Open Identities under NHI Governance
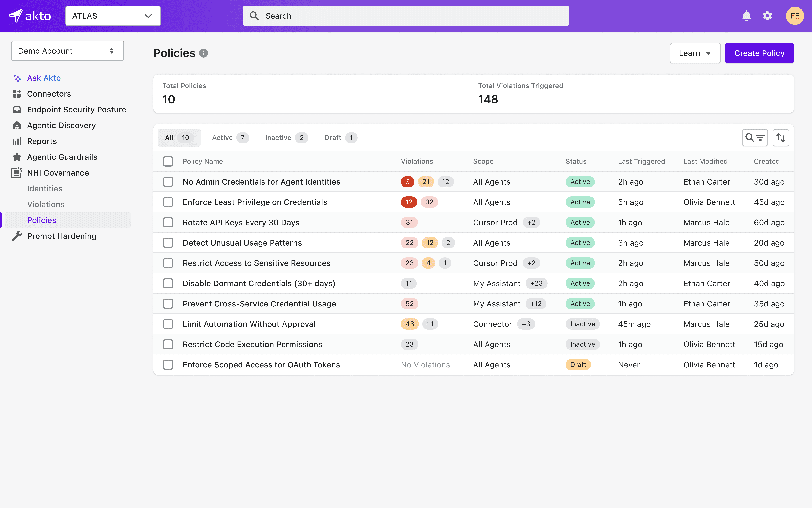Image resolution: width=812 pixels, height=508 pixels. click(x=45, y=189)
